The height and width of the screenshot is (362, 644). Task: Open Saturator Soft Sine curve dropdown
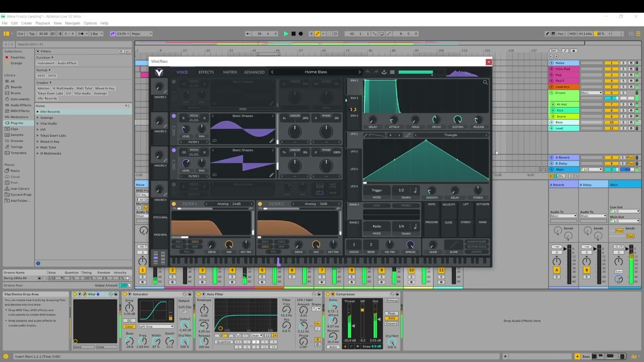click(x=155, y=327)
